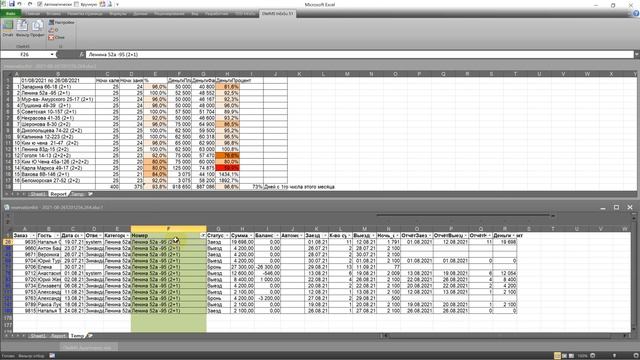Open Настройки in the ribbon
Image resolution: width=640 pixels, height=360 pixels.
(61, 22)
